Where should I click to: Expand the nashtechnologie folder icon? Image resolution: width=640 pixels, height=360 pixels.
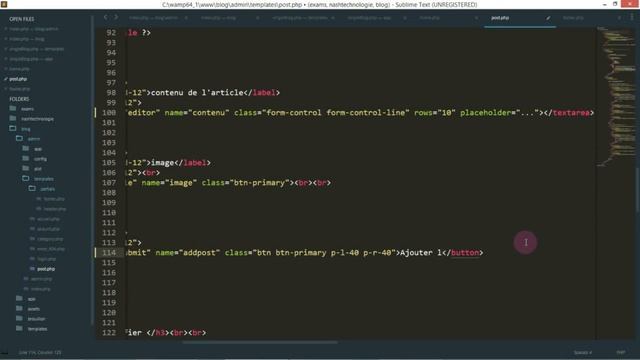click(x=13, y=118)
